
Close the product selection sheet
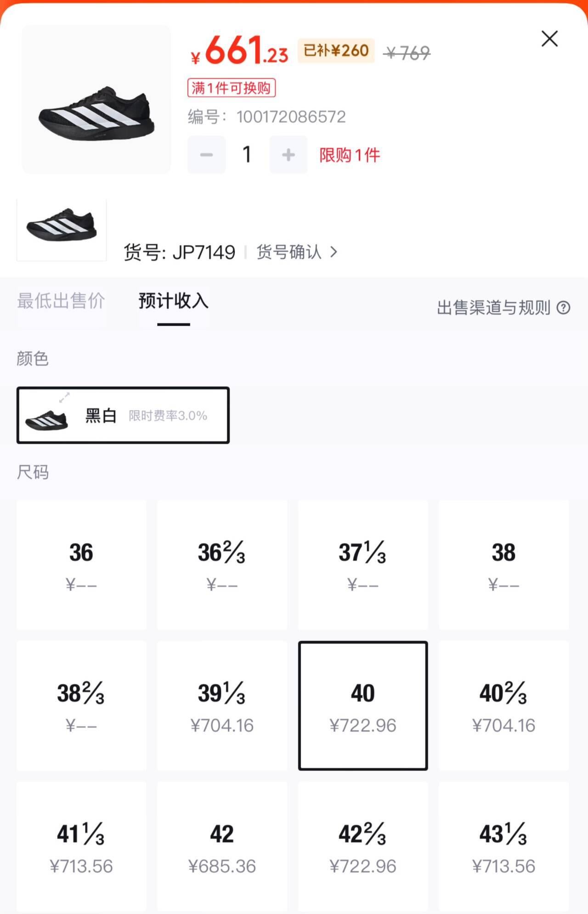tap(549, 39)
